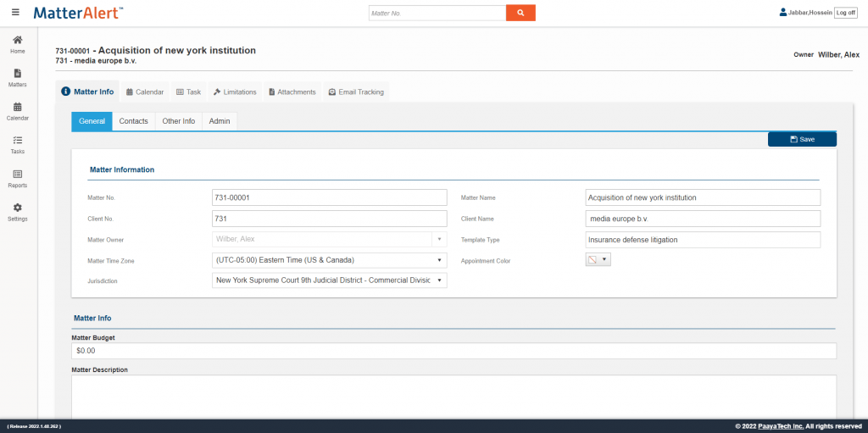Image resolution: width=868 pixels, height=433 pixels.
Task: Click the Matter No. field 731-00001
Action: (330, 197)
